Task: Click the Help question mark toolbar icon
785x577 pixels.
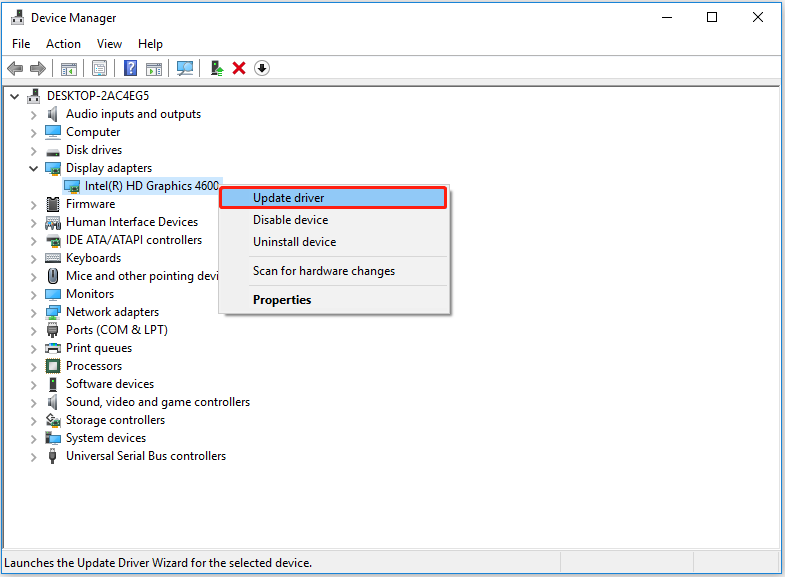Action: pyautogui.click(x=130, y=68)
